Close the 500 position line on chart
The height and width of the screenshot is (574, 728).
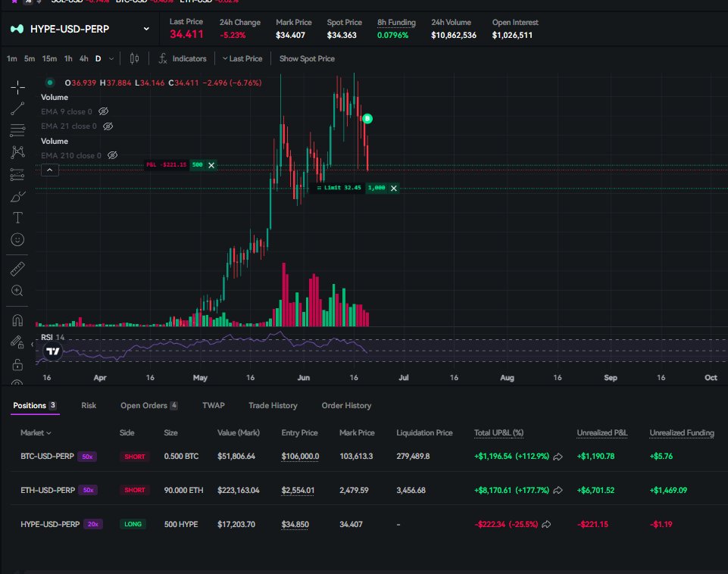coord(211,165)
